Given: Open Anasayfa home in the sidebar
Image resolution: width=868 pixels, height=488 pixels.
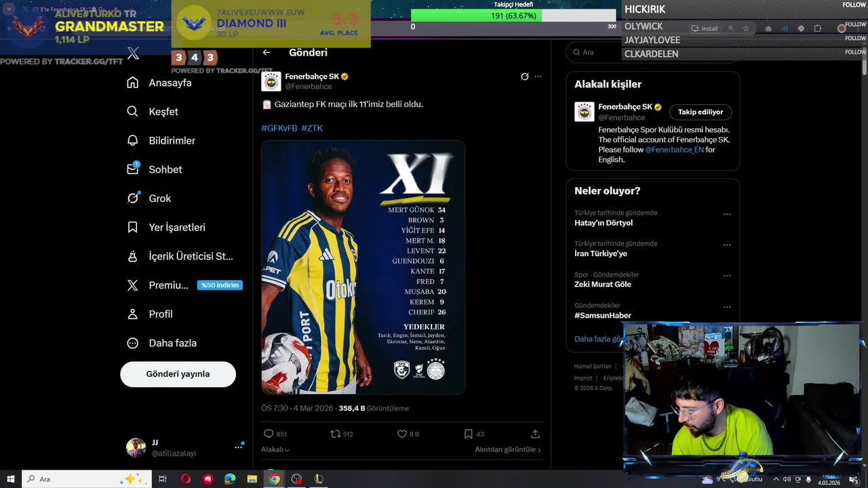Looking at the screenshot, I should [159, 83].
